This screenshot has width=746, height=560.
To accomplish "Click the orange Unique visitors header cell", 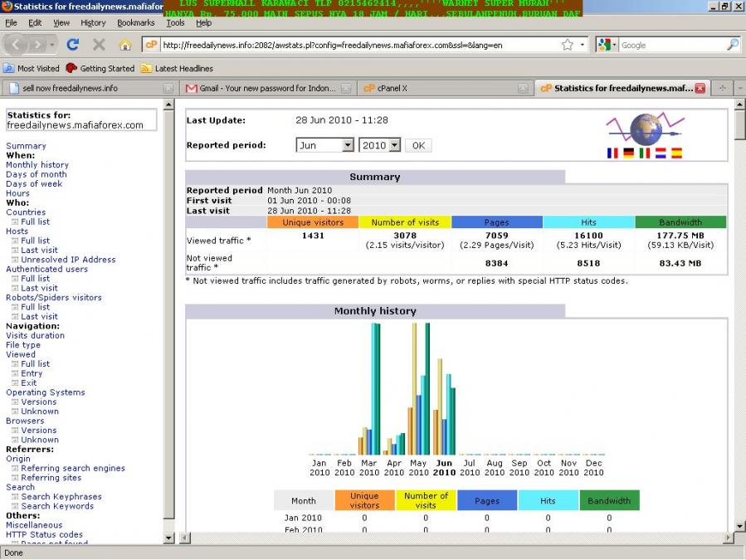I will [x=313, y=222].
